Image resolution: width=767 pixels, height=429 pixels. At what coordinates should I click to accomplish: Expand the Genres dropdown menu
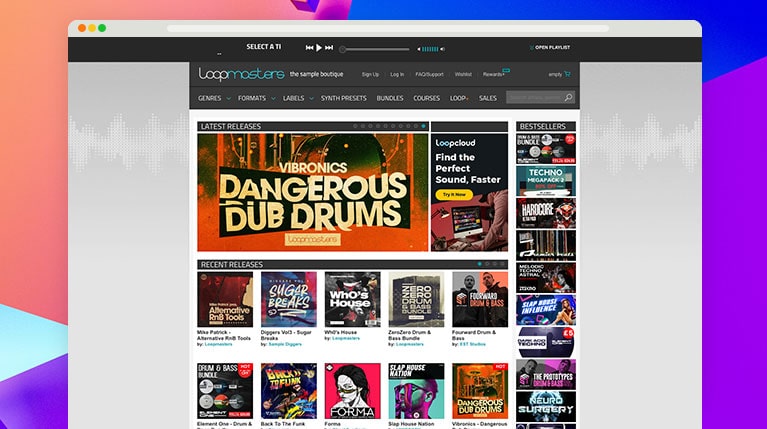point(214,98)
